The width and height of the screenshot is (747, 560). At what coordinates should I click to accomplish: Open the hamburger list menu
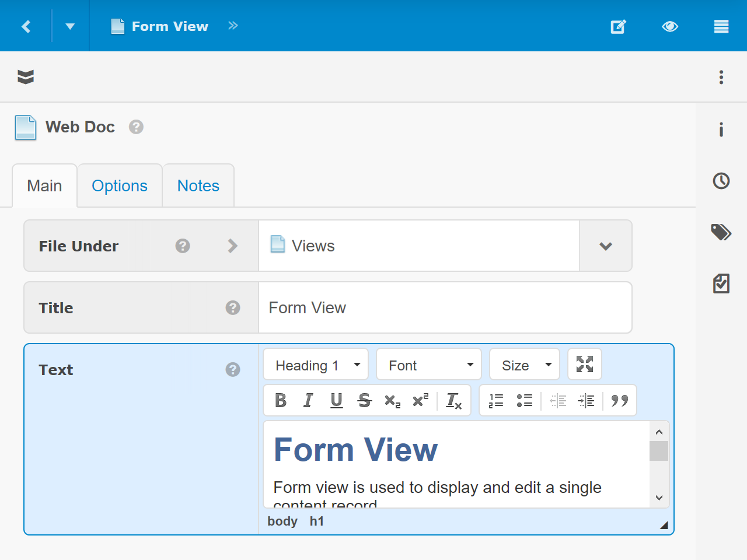pyautogui.click(x=721, y=26)
